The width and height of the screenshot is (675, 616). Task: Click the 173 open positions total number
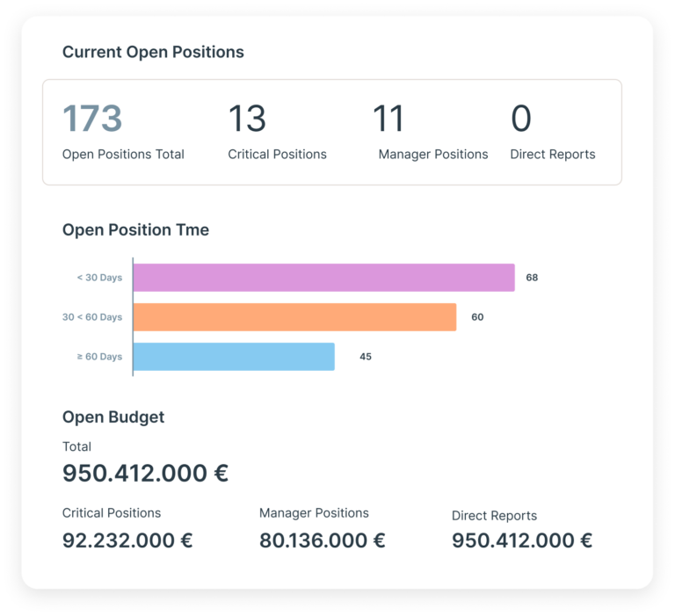[x=92, y=119]
